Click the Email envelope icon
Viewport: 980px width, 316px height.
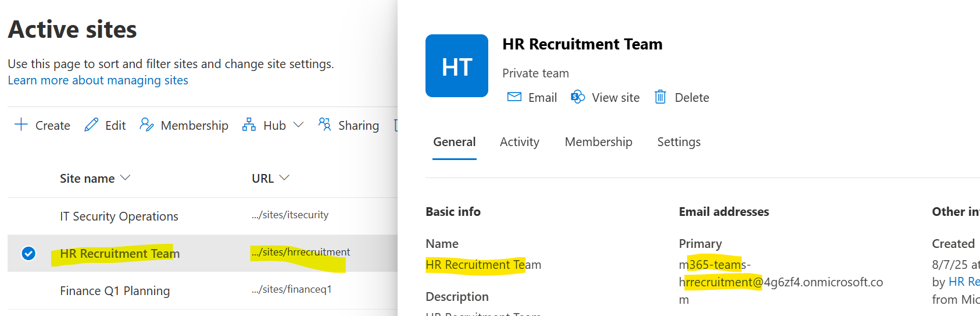(x=514, y=97)
